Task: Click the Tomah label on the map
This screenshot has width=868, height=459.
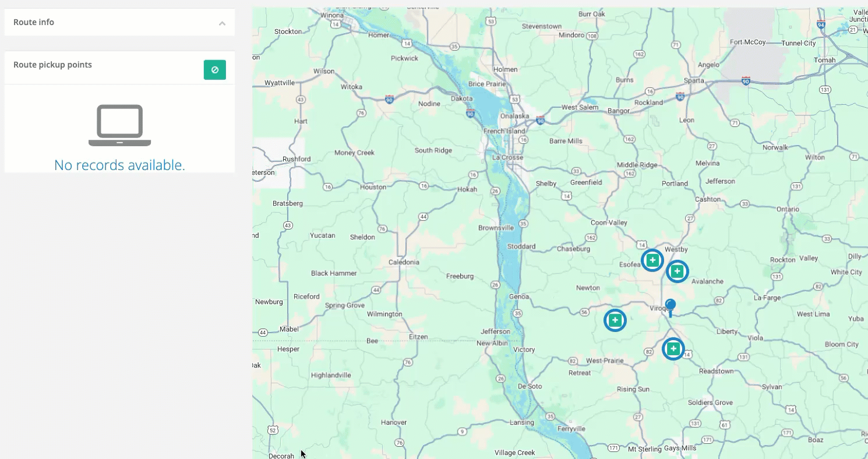Action: pos(825,60)
